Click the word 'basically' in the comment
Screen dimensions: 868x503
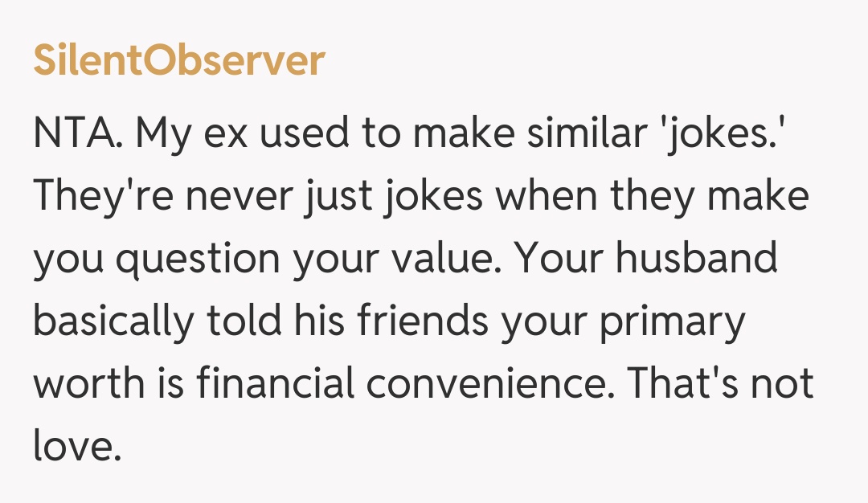click(x=113, y=322)
